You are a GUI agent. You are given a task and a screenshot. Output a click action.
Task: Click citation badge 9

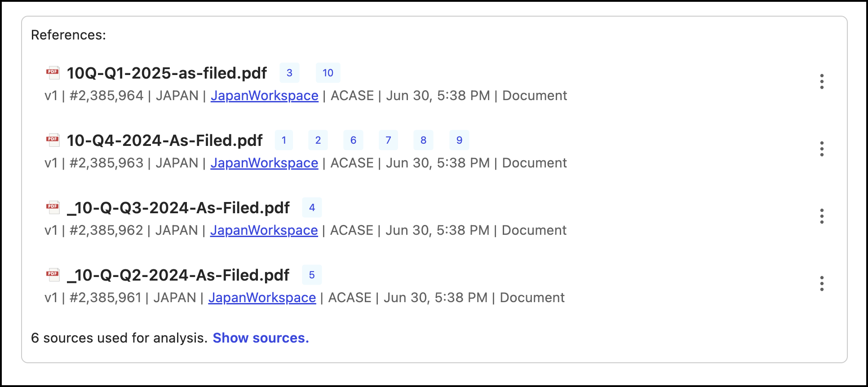(459, 140)
